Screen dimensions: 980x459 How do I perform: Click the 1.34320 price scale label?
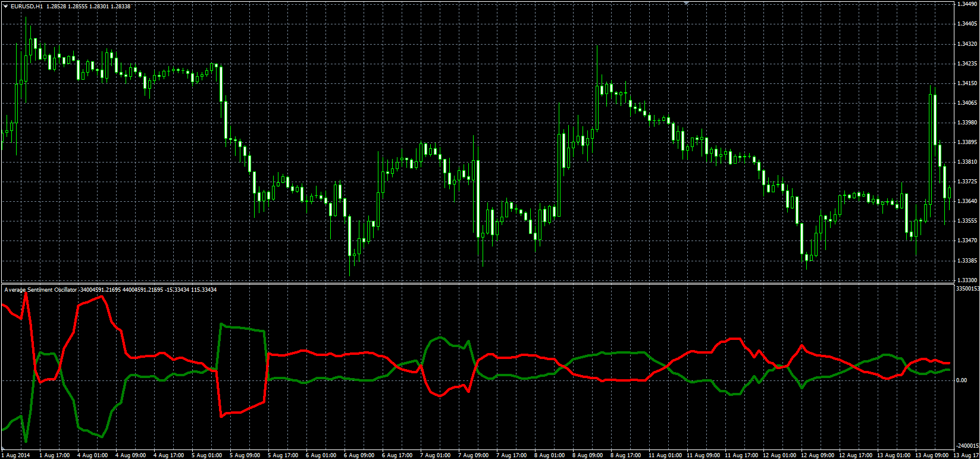[966, 44]
